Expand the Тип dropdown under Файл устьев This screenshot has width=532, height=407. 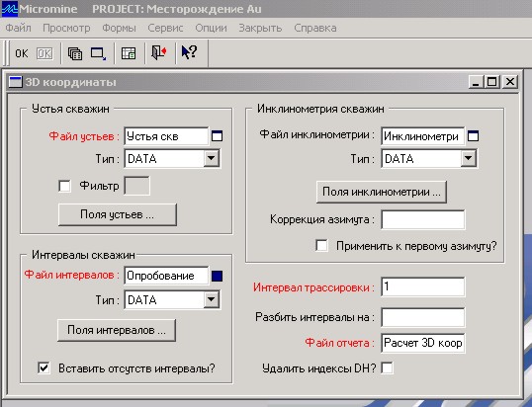[x=211, y=158]
